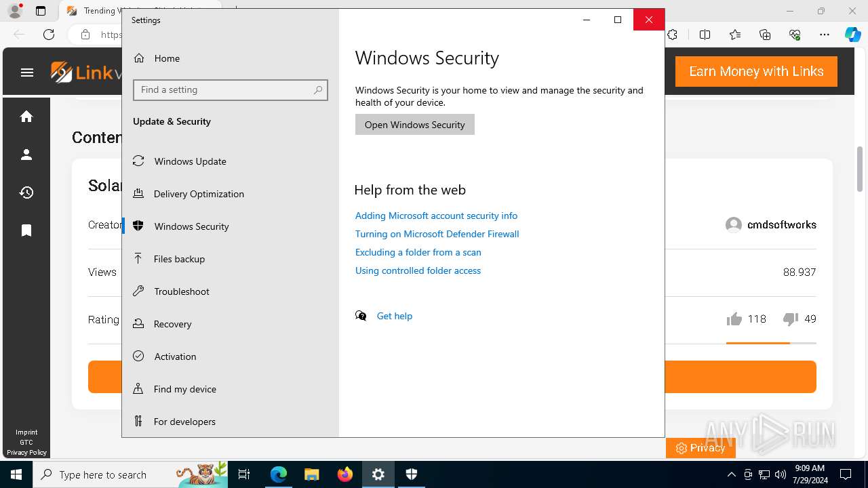Close the Settings window
The width and height of the screenshot is (868, 488).
coord(649,20)
